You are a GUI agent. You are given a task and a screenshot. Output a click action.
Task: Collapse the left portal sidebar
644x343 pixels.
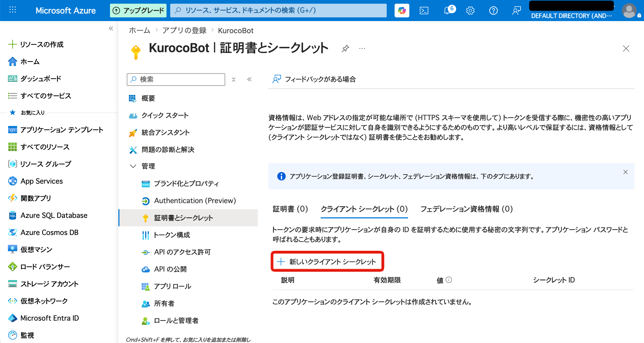111,28
